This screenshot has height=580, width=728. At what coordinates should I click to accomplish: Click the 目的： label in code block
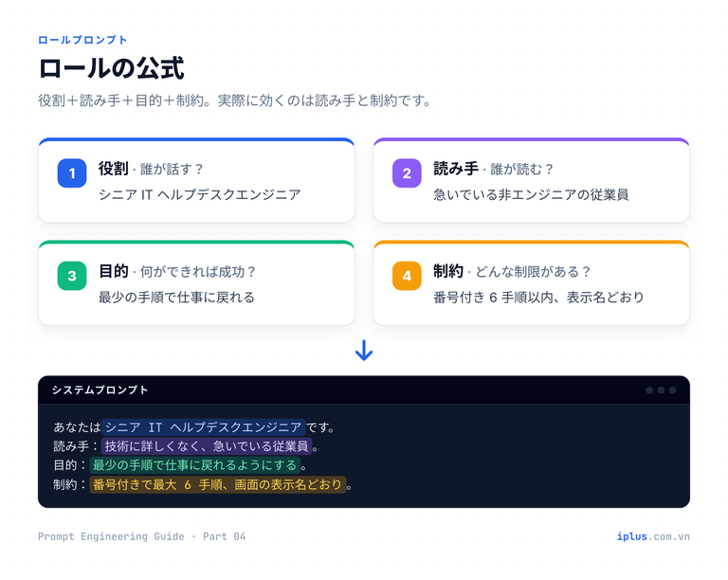(70, 465)
